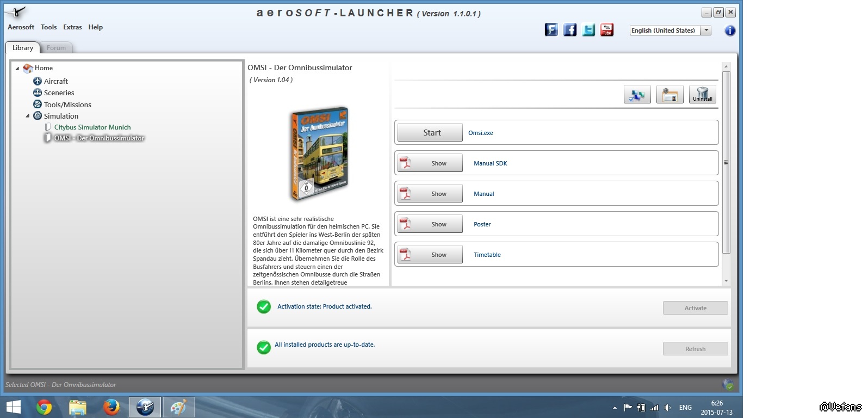The image size is (868, 418).
Task: Click the globe status icon in status bar
Action: [728, 385]
